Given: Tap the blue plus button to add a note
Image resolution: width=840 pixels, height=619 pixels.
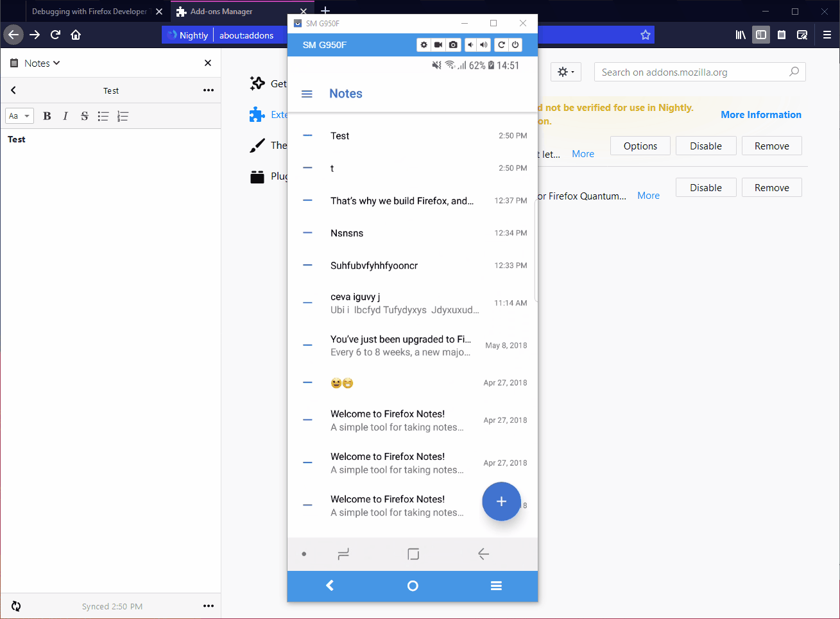Looking at the screenshot, I should (501, 502).
